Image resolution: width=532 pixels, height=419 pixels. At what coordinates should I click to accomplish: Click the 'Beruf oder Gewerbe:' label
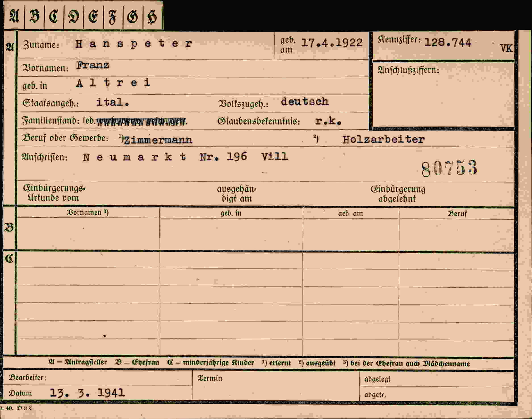65,138
